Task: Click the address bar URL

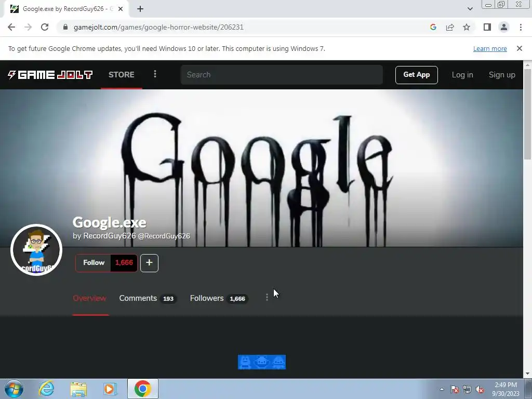Action: tap(158, 27)
